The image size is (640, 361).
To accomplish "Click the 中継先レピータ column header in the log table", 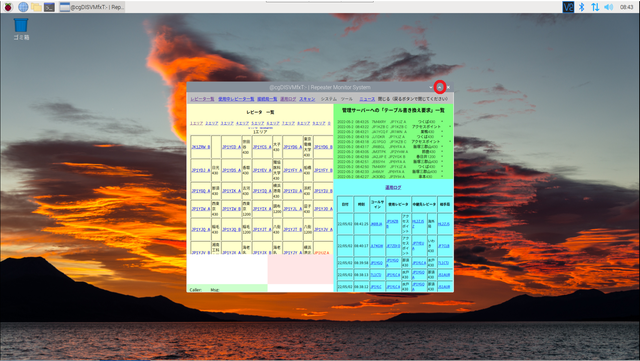I will pyautogui.click(x=424, y=204).
